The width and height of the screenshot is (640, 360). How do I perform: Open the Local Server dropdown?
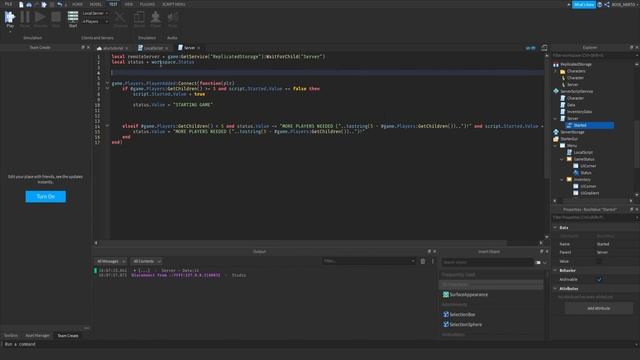point(95,13)
